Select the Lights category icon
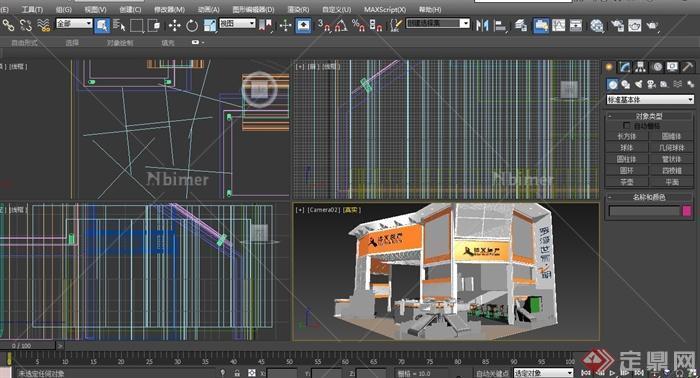This screenshot has height=378, width=700. (638, 84)
